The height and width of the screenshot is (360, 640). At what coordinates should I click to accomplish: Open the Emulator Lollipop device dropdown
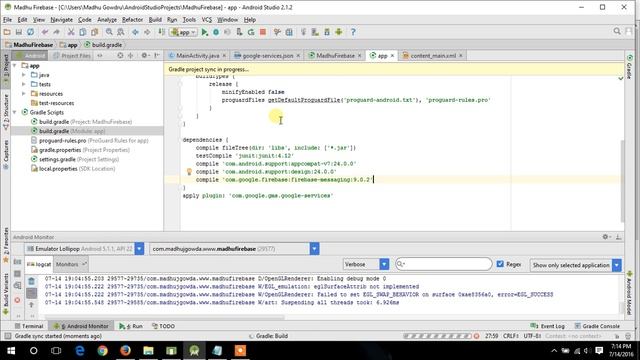pyautogui.click(x=139, y=249)
